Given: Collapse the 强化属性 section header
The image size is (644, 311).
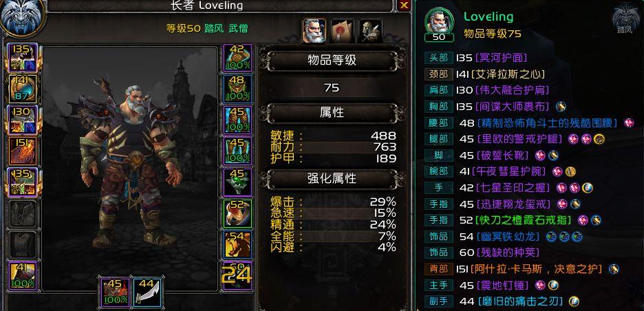Looking at the screenshot, I should 332,179.
